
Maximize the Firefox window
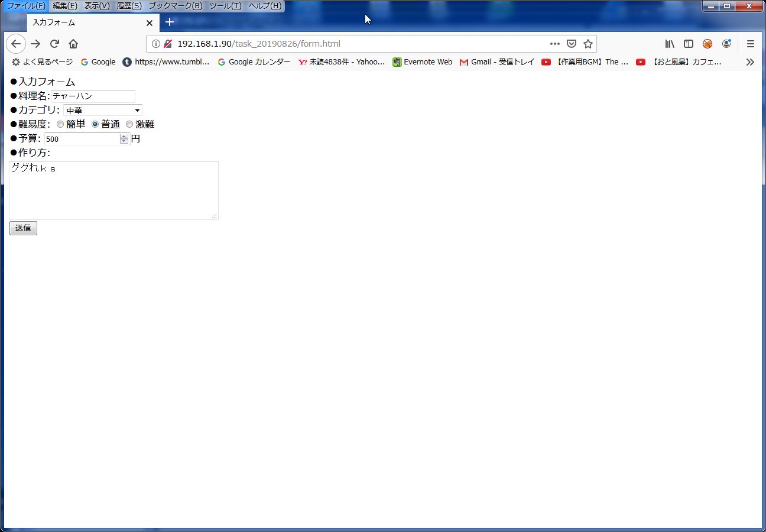click(727, 6)
